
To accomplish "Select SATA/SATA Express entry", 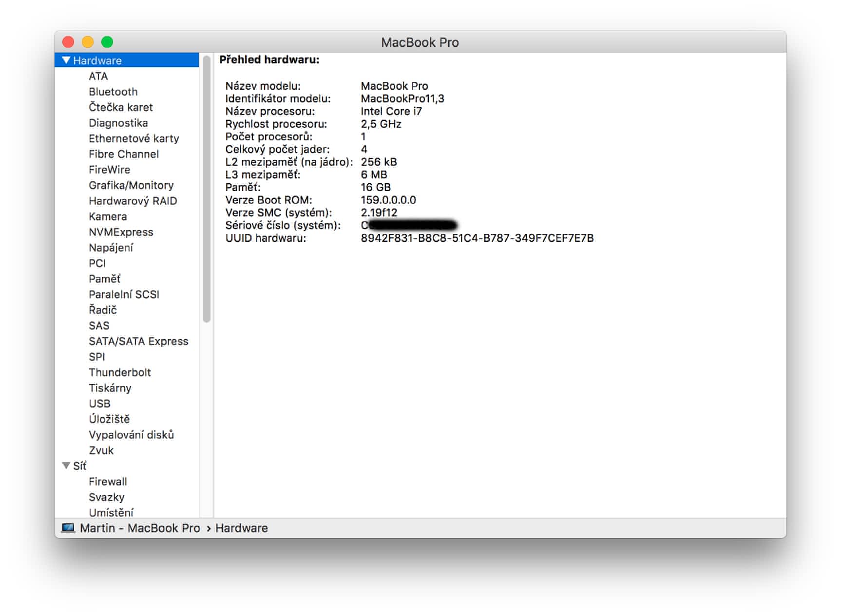I will tap(138, 341).
